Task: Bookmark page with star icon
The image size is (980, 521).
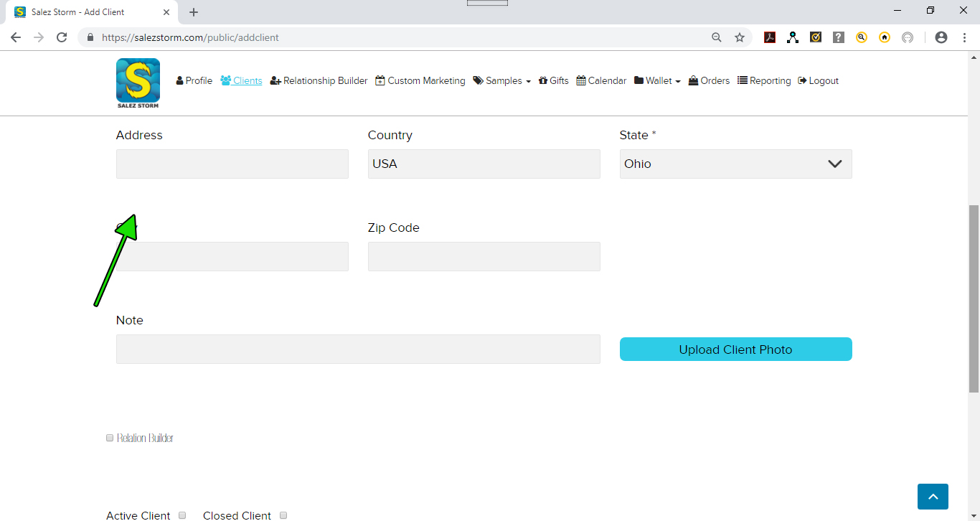Action: click(x=740, y=37)
